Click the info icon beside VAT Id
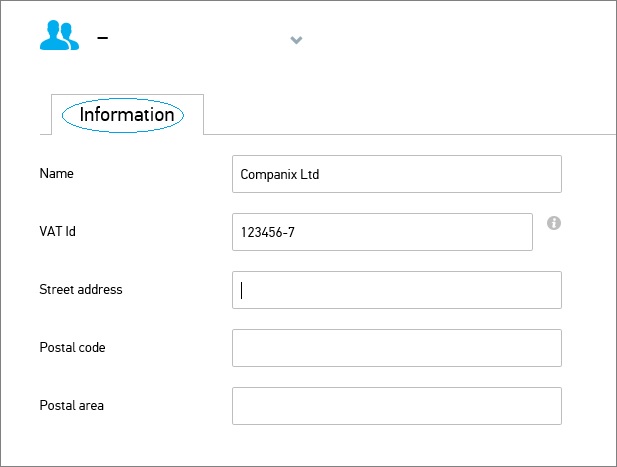Viewport: 617px width, 467px height. [x=554, y=223]
